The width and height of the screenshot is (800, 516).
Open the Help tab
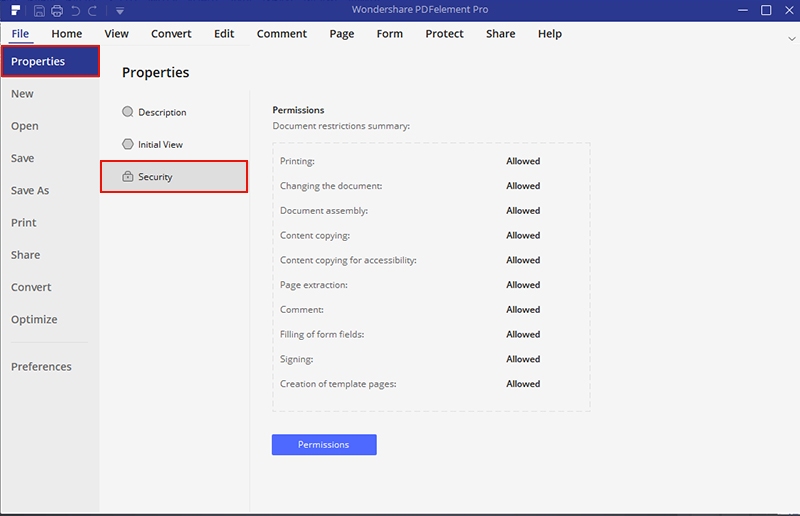pos(549,34)
